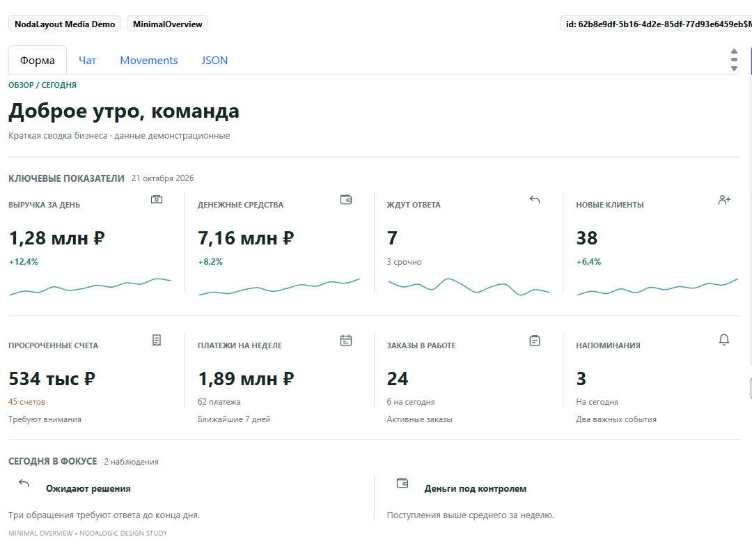This screenshot has height=560, width=752.
Task: Click the clipboard icon beside Заказы в работе
Action: [x=535, y=340]
